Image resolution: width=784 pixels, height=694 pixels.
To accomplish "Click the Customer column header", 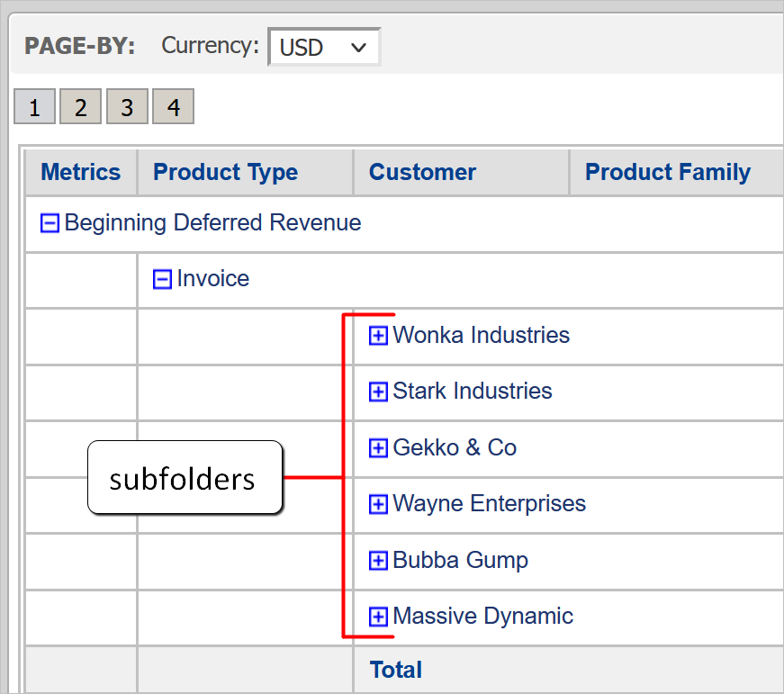I will click(462, 172).
